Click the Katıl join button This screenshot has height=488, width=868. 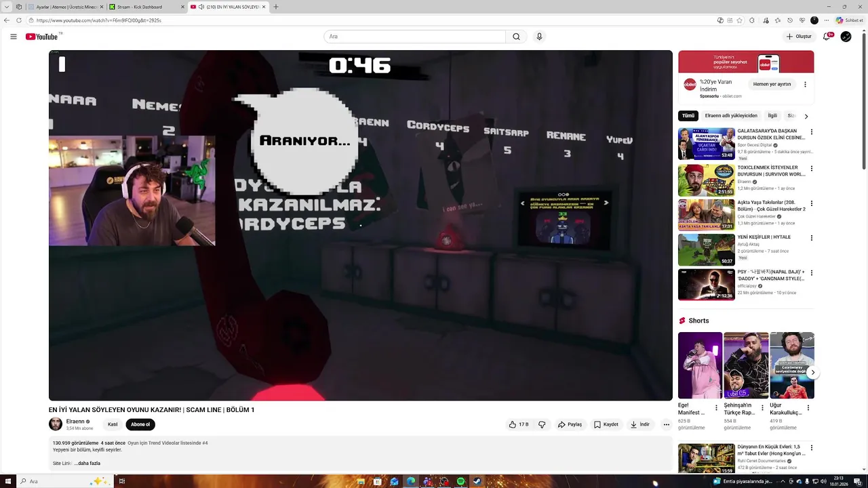coord(113,424)
